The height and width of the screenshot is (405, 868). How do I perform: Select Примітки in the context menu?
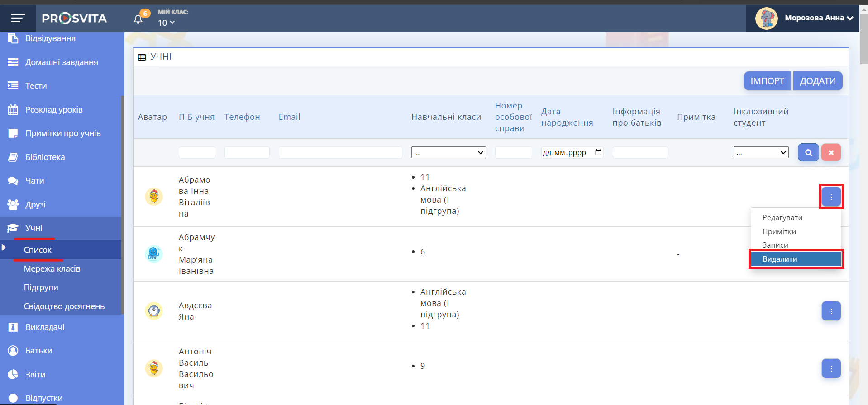pyautogui.click(x=779, y=231)
